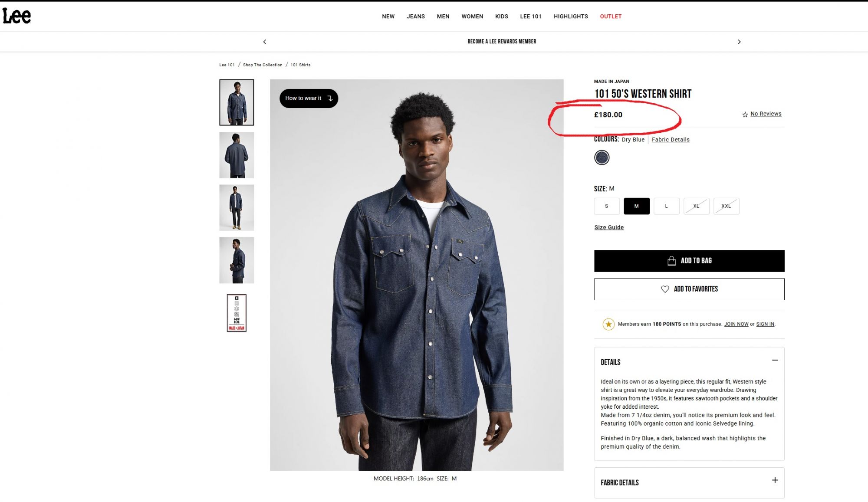View the back view thumbnail image
This screenshot has height=502, width=868.
237,155
